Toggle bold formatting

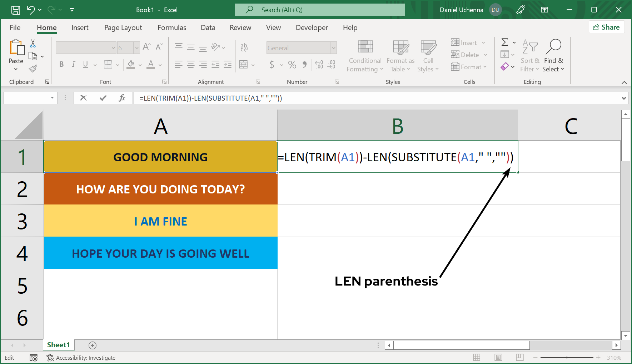61,64
